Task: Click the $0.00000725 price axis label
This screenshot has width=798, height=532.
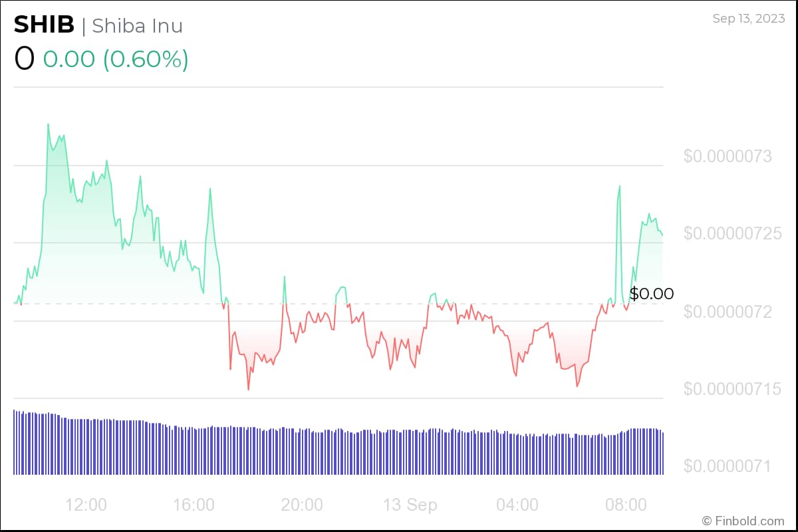Action: tap(733, 234)
